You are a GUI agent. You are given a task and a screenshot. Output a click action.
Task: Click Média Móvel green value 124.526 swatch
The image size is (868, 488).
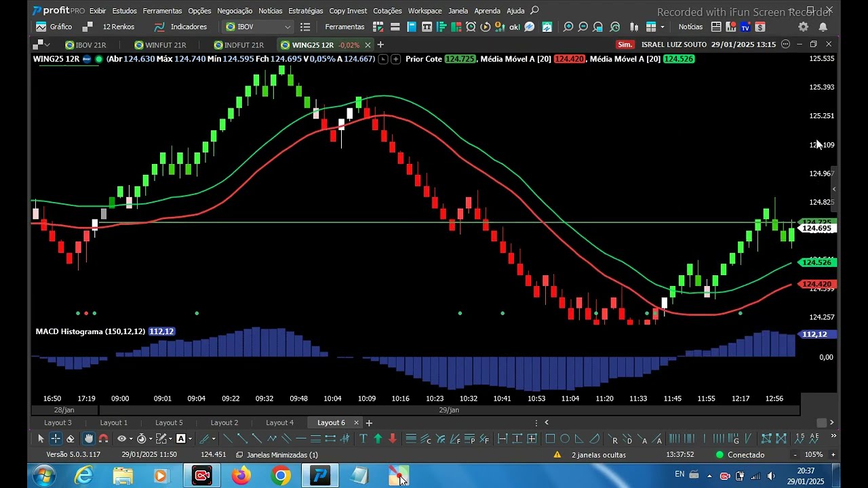click(x=678, y=59)
